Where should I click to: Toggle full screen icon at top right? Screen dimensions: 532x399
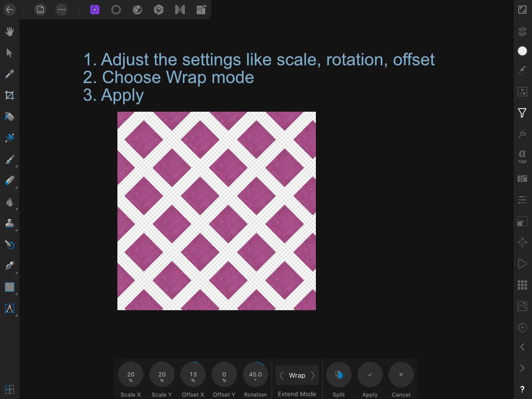pyautogui.click(x=522, y=9)
